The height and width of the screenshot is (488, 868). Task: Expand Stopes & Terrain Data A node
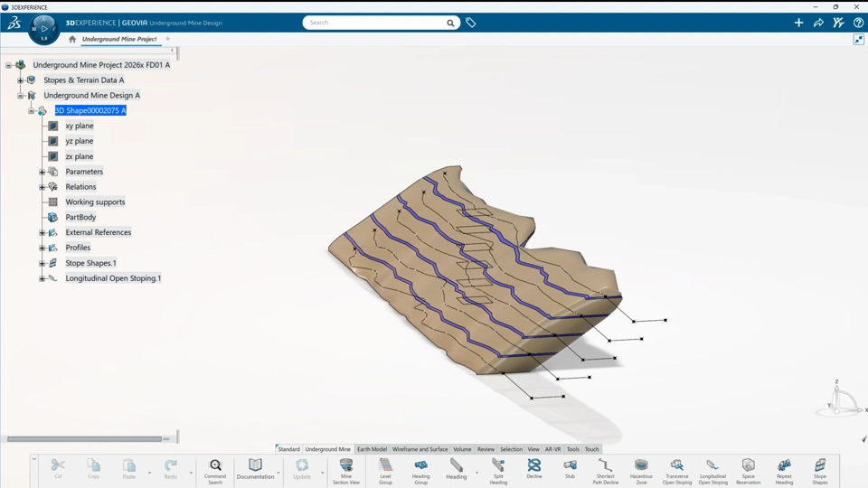(20, 80)
